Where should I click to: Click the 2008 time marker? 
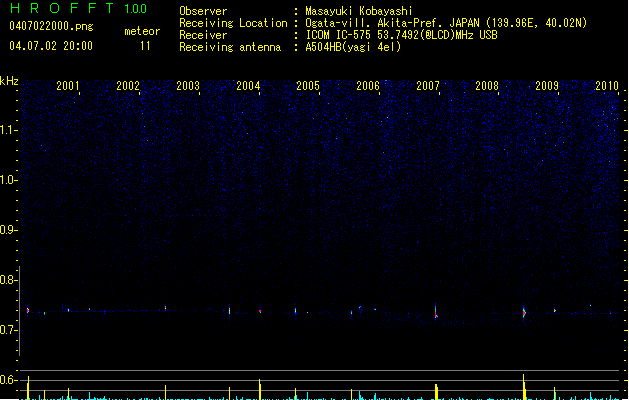[x=487, y=85]
